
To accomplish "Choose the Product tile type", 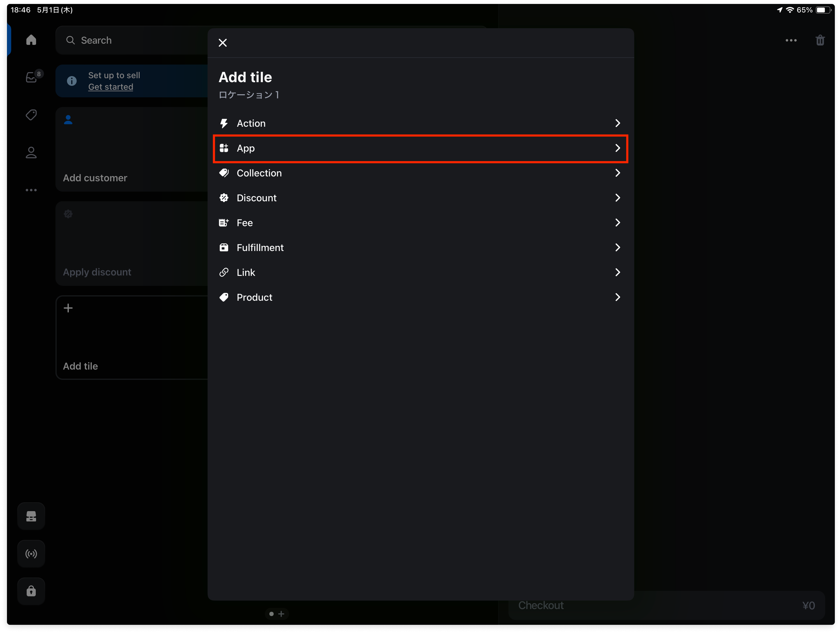I will pos(420,297).
